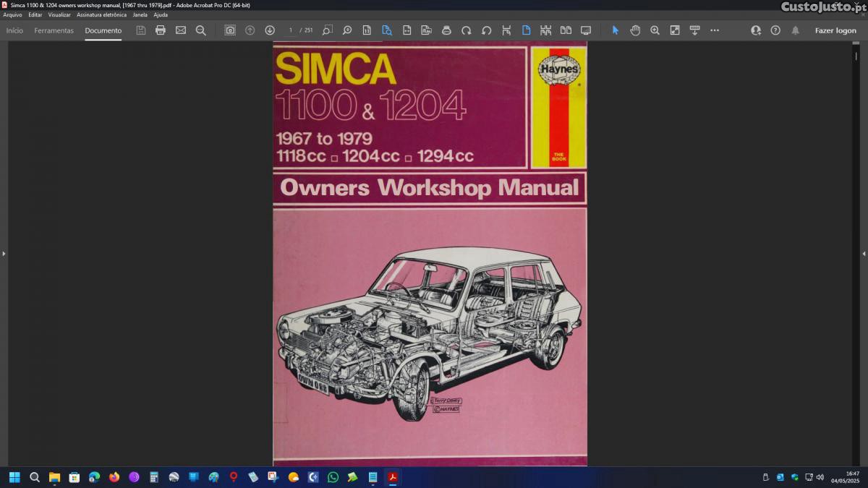Open the Visualizar menu

tap(59, 14)
